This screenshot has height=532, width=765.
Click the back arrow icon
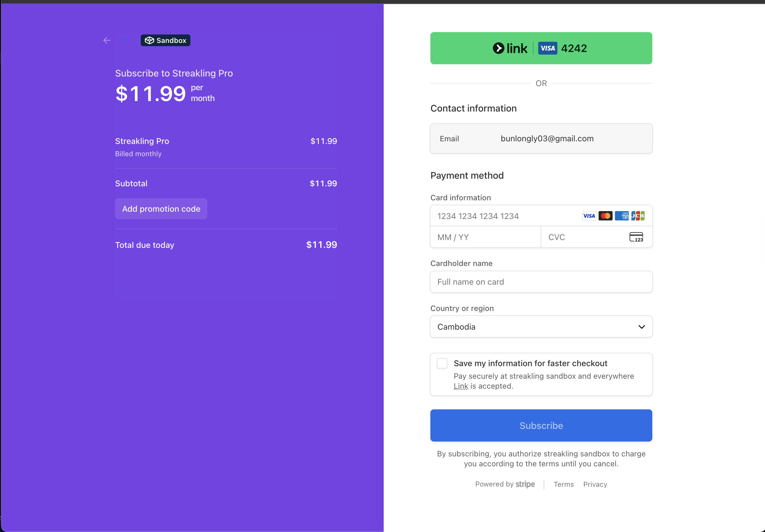click(107, 40)
